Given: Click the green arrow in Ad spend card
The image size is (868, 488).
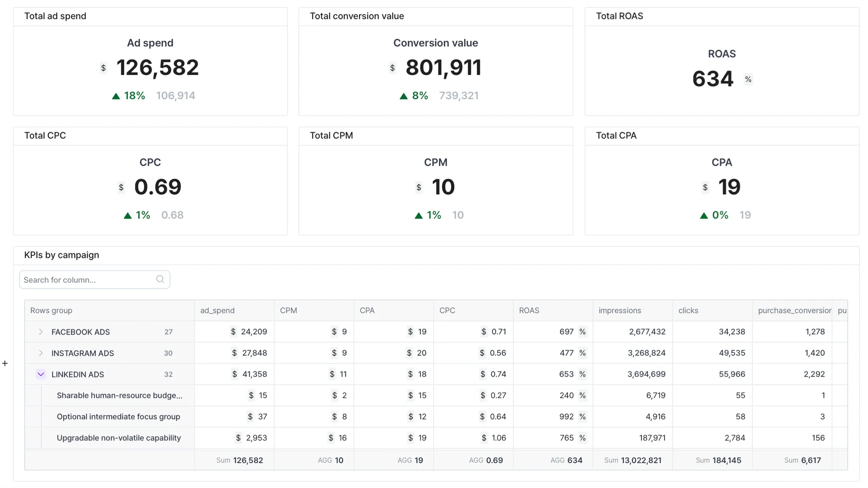Looking at the screenshot, I should coord(116,96).
